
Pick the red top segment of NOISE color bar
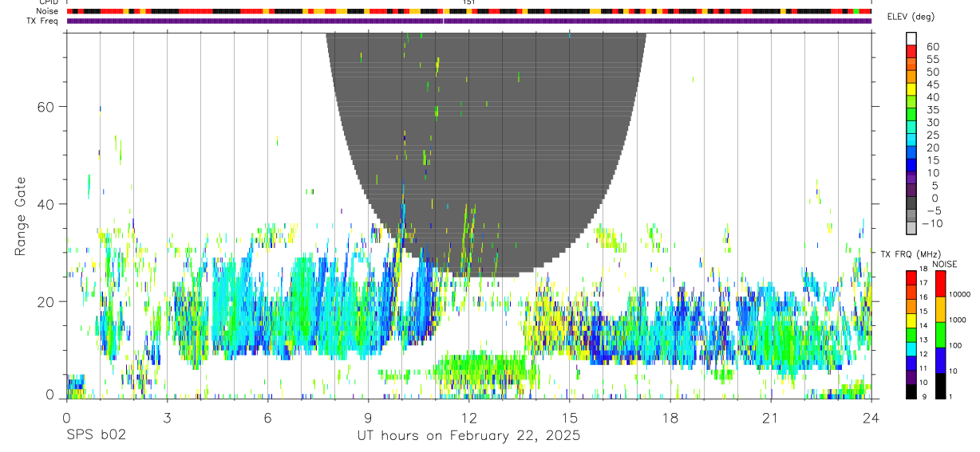pos(939,284)
